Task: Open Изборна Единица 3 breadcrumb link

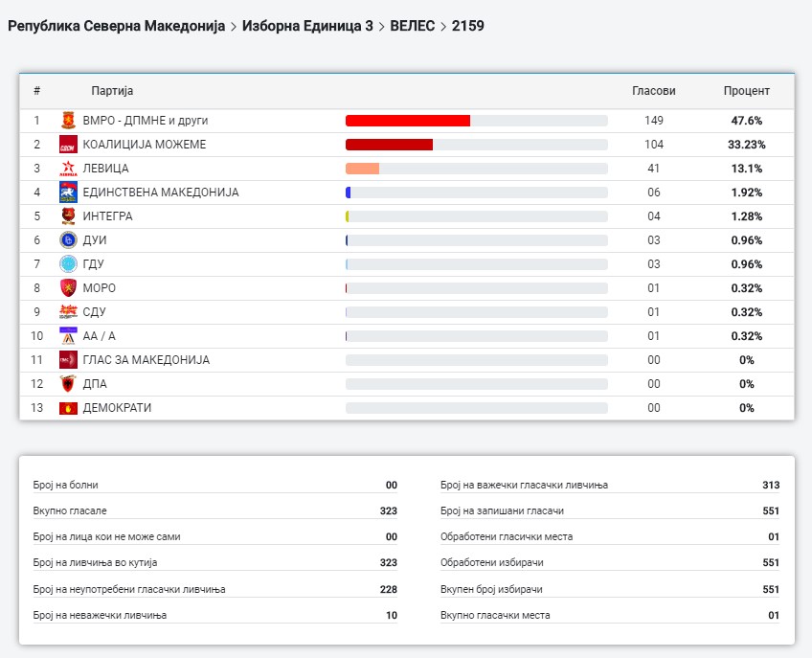Action: coord(307,26)
